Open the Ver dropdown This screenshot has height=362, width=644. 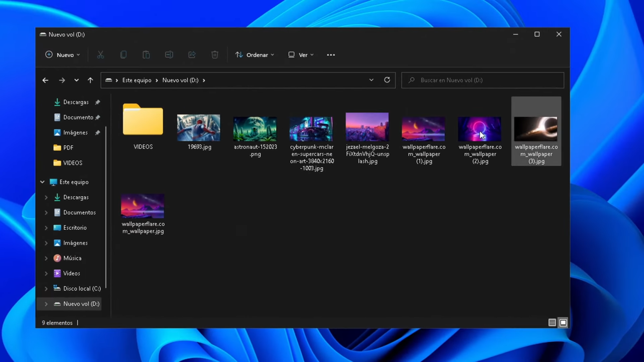(300, 55)
